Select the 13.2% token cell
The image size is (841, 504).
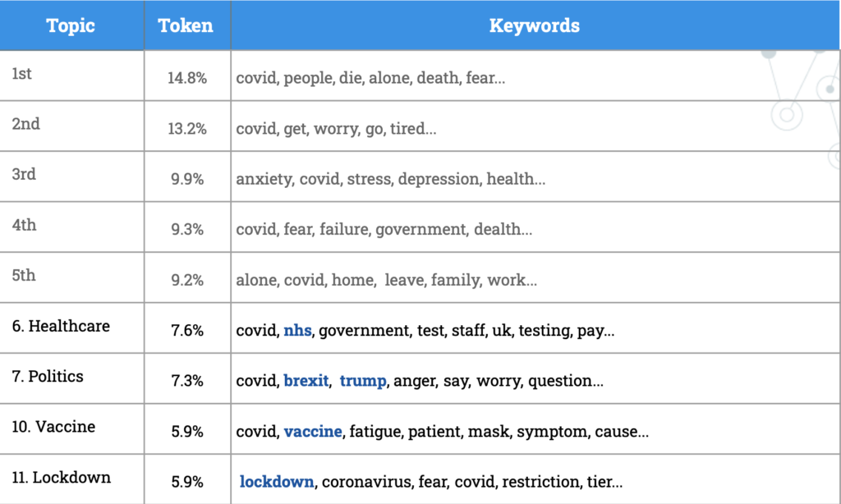187,129
